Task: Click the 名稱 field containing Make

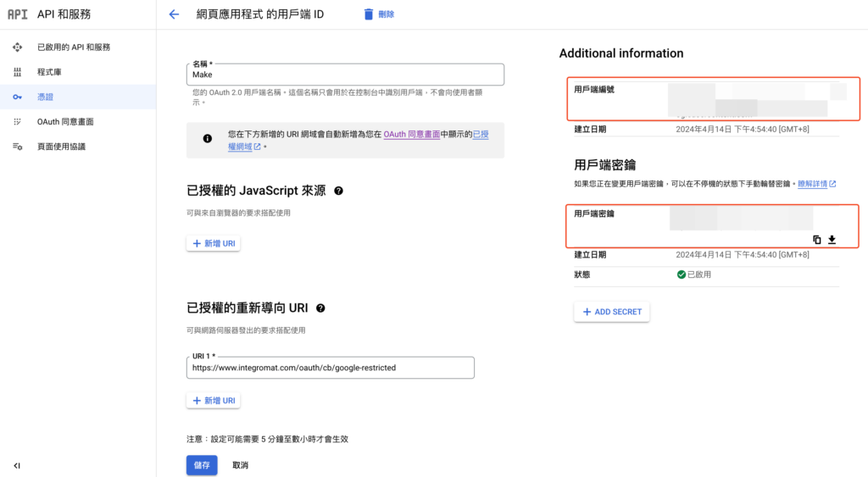Action: point(346,75)
